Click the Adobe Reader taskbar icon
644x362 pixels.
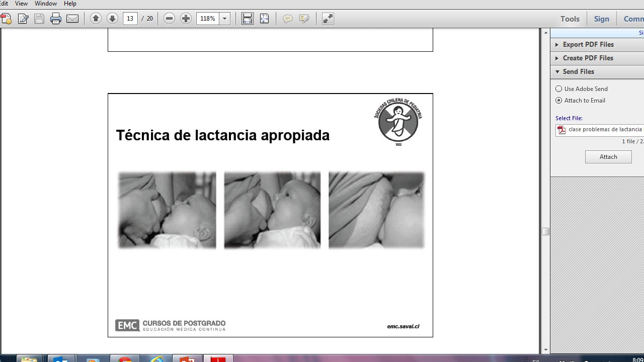(x=218, y=358)
